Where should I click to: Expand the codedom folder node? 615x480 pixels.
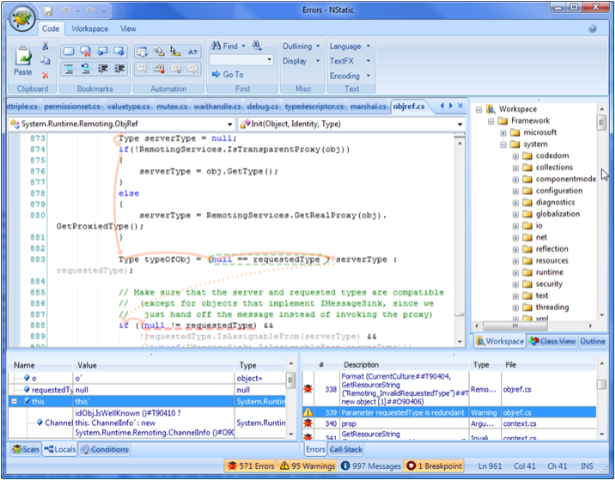(x=516, y=156)
